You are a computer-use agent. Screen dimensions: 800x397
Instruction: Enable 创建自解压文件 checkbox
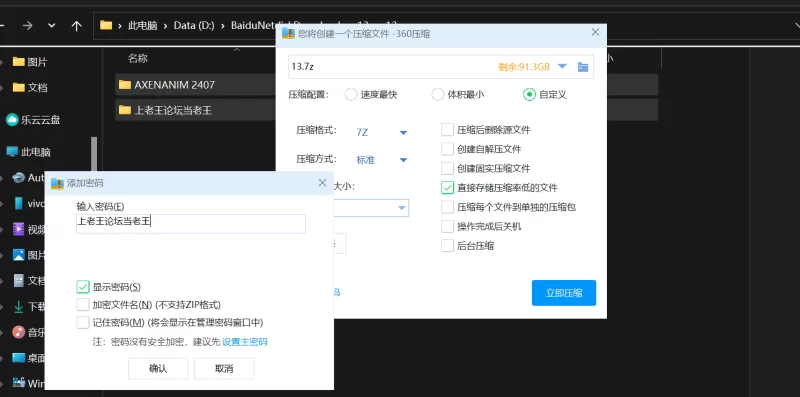[x=447, y=149]
